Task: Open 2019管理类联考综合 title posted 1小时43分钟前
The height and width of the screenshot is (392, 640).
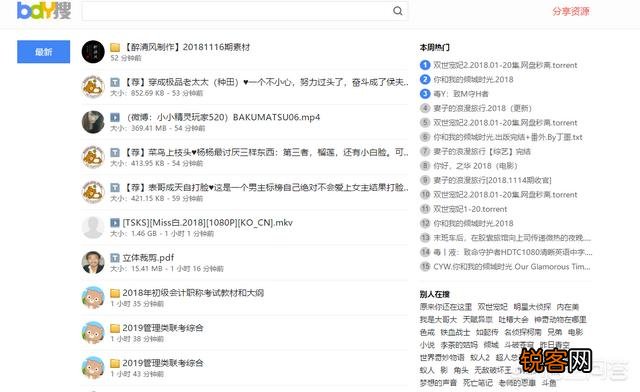Action: pyautogui.click(x=163, y=363)
